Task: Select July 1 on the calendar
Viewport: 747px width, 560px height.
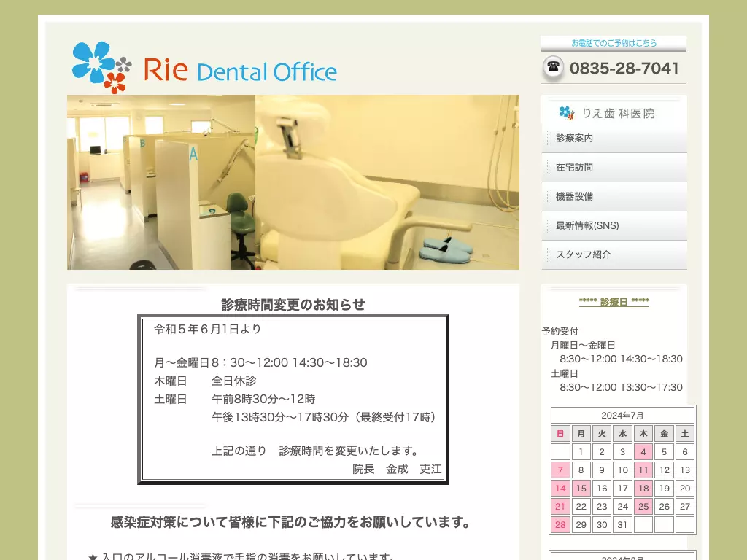Action: click(581, 451)
